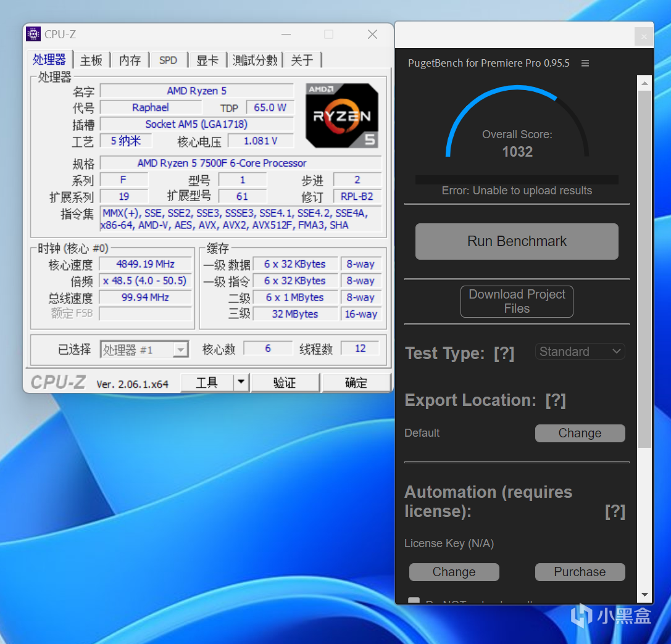Click the CPU-Z app icon in title bar
Viewport: 671px width, 644px height.
coord(33,34)
